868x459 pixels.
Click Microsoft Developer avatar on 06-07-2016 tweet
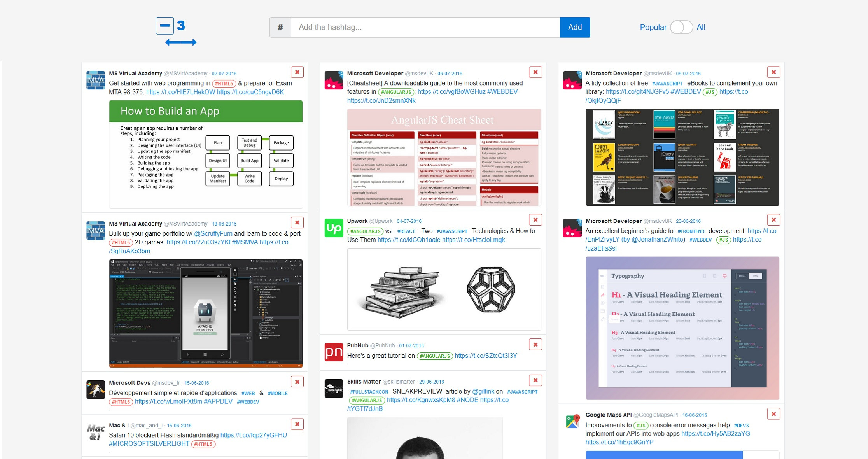click(x=334, y=80)
